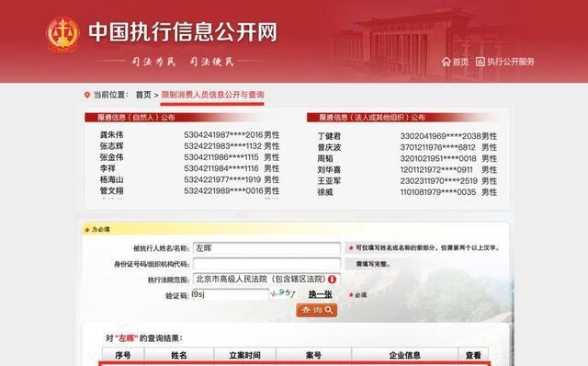Click the 查询 search button
Image resolution: width=588 pixels, height=366 pixels.
click(316, 311)
